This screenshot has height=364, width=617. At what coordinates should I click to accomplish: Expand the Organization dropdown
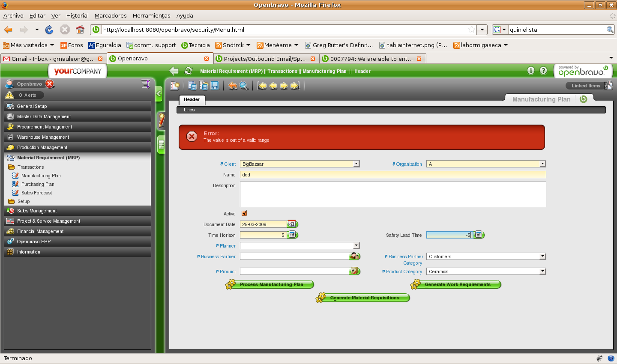pyautogui.click(x=542, y=164)
